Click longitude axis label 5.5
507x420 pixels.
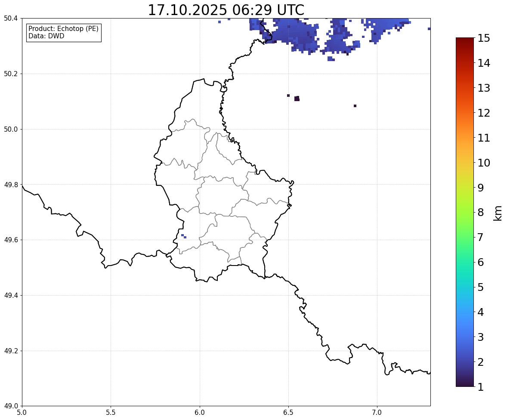tap(111, 413)
